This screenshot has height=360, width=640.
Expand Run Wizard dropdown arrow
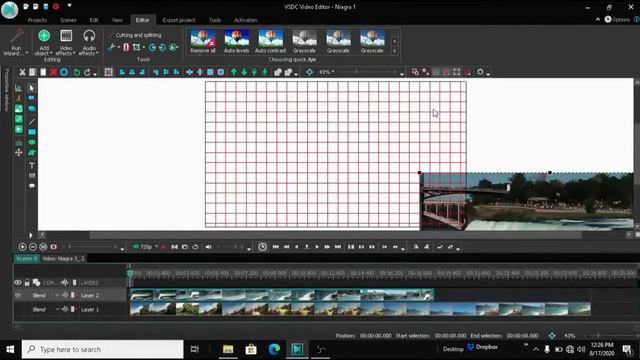27,53
